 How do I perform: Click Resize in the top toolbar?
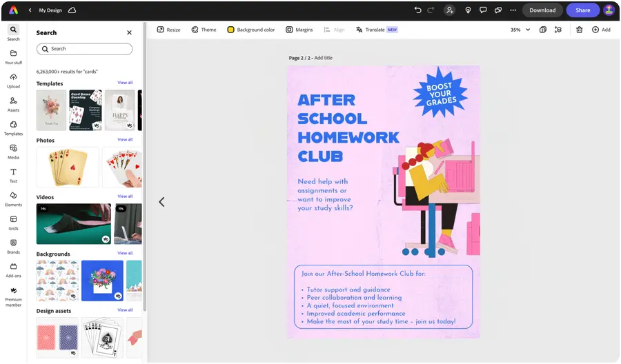click(169, 30)
